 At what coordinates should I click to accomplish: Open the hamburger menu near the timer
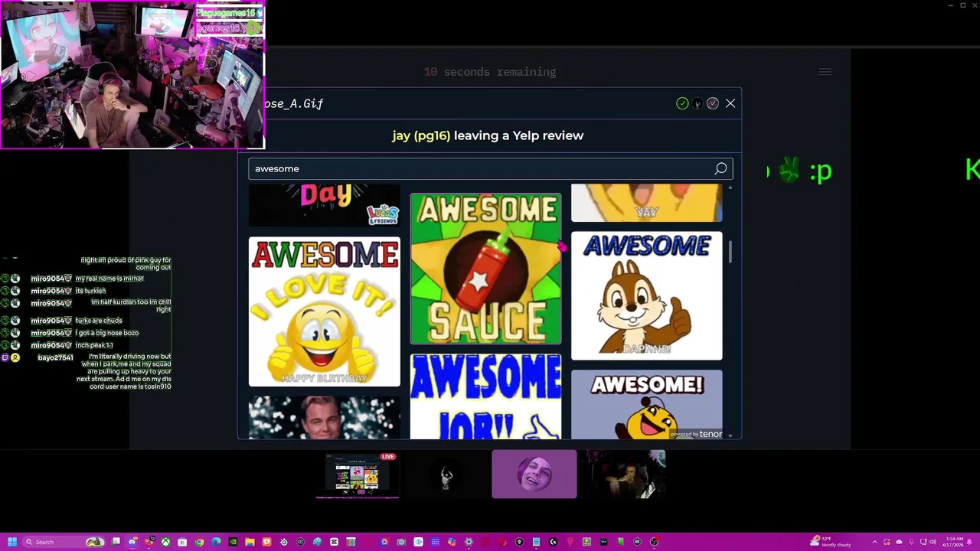tap(825, 72)
